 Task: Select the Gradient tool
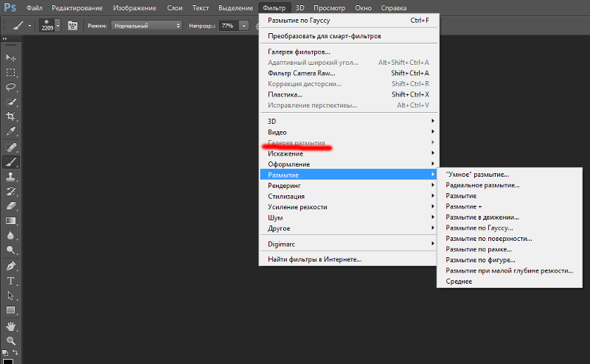[x=10, y=221]
